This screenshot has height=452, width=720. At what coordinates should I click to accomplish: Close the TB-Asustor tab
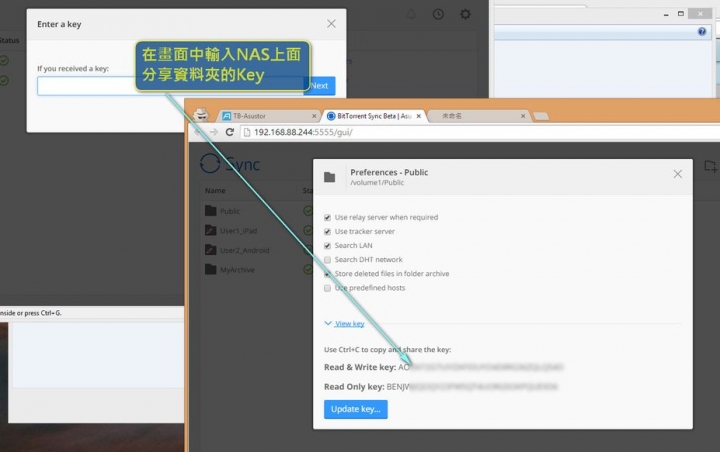tap(314, 116)
